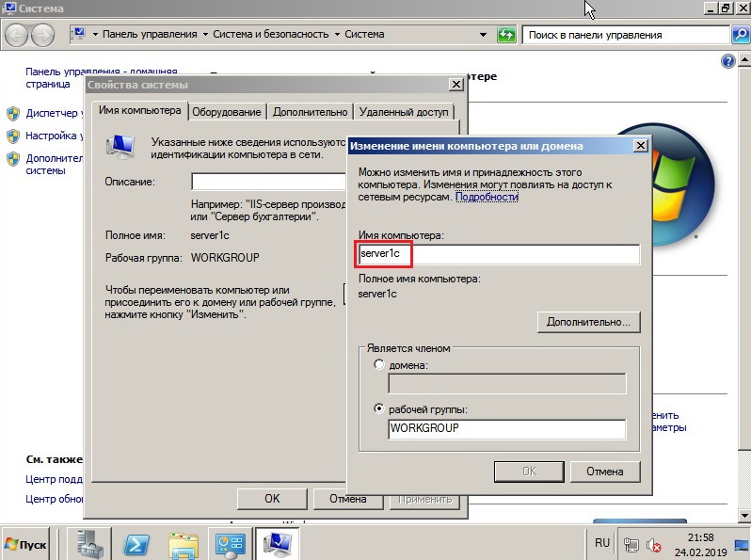
Task: Expand dropdown arrow after 'Панель управления' breadcrumb
Action: (205, 35)
